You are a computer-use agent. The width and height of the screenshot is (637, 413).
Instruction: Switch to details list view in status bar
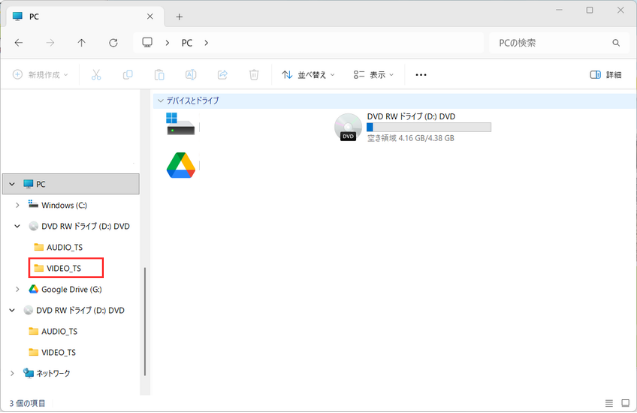point(607,403)
